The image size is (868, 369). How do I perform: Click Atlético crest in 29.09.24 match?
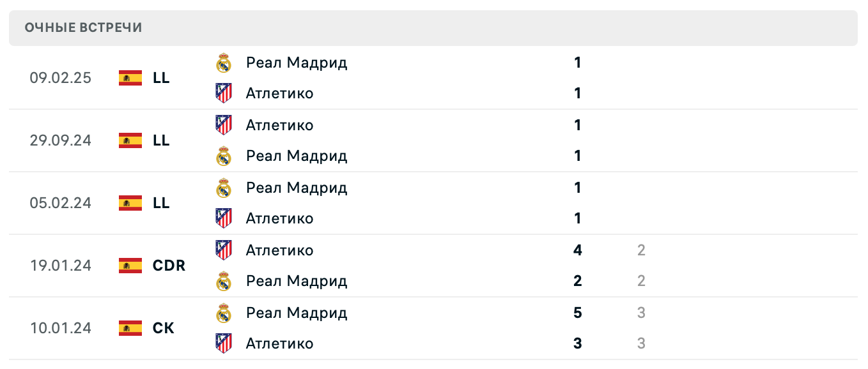tap(223, 125)
